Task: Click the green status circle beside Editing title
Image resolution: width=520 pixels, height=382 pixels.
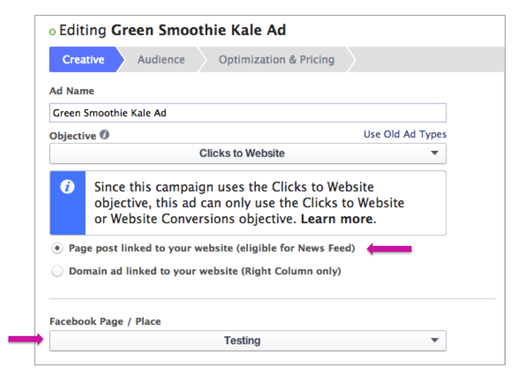Action: 52,32
